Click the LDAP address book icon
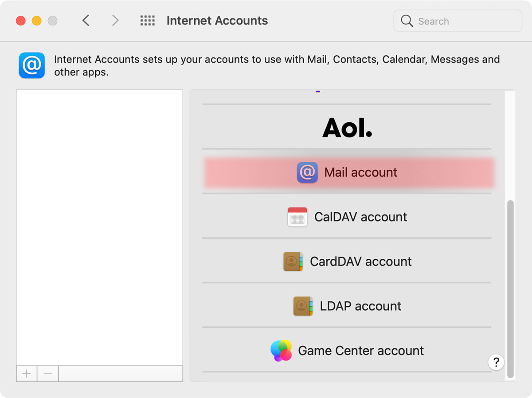Screen dimensions: 532x398 pyautogui.click(x=303, y=306)
